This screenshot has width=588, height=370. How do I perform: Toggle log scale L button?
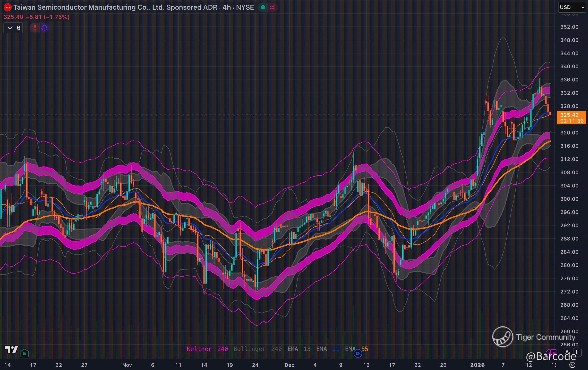(x=577, y=352)
